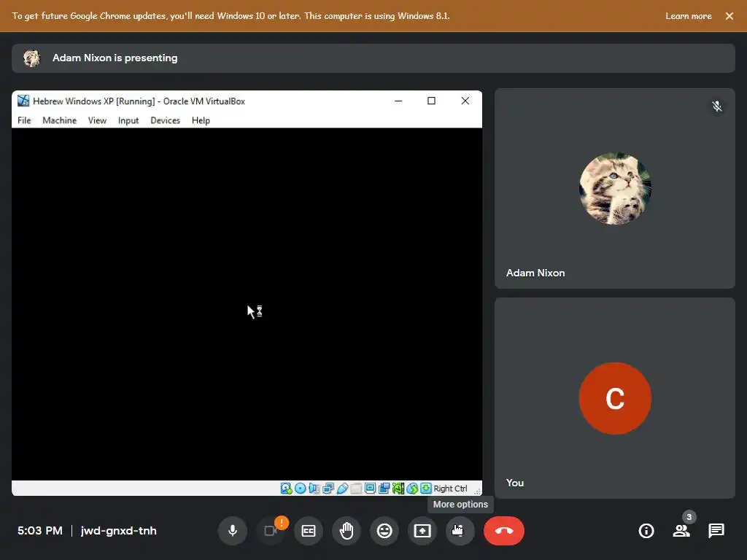Click the shared folders status icon
This screenshot has width=747, height=560.
pyautogui.click(x=356, y=488)
